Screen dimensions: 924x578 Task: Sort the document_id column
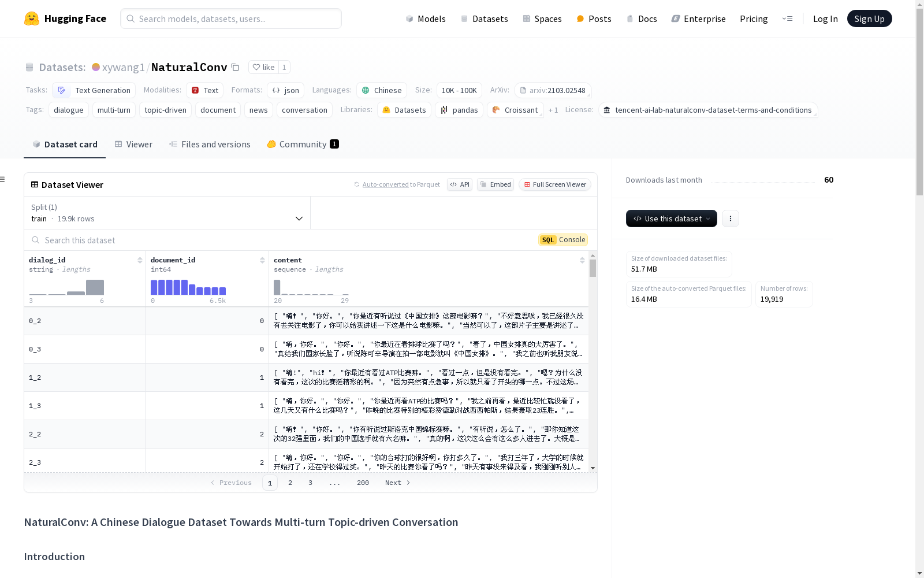pyautogui.click(x=262, y=260)
